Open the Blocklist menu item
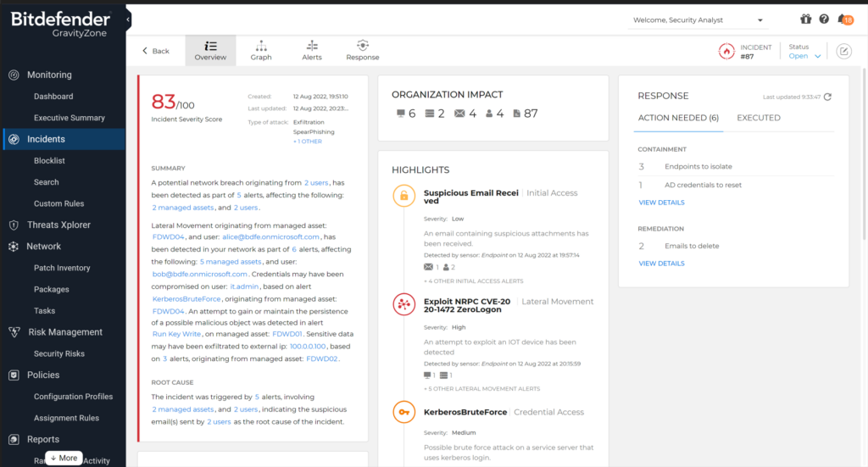Image resolution: width=868 pixels, height=467 pixels. pyautogui.click(x=49, y=160)
